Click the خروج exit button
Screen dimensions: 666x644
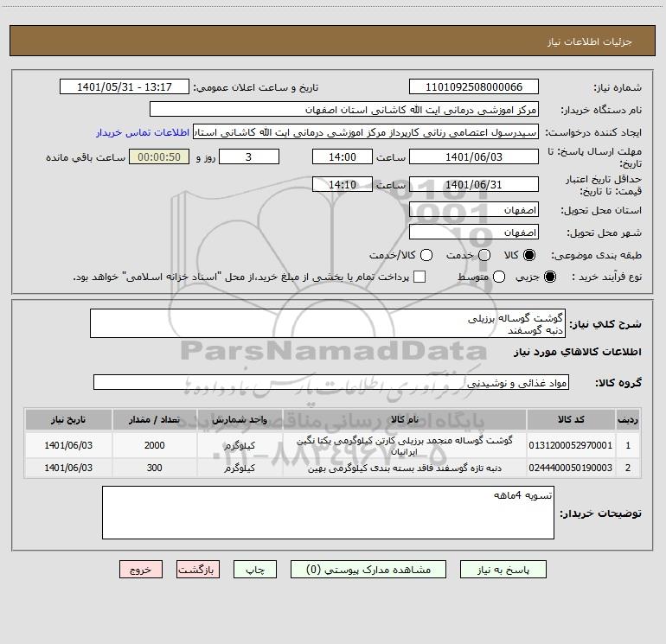coord(141,570)
